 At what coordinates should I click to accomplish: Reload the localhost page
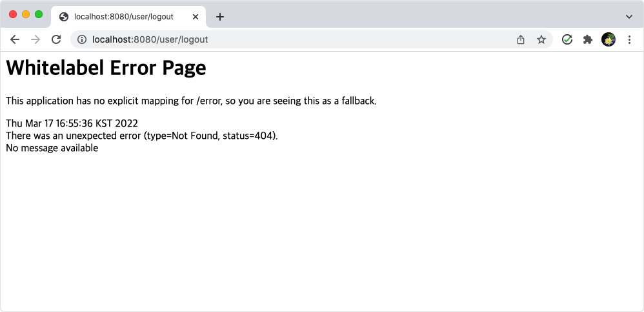coord(56,39)
